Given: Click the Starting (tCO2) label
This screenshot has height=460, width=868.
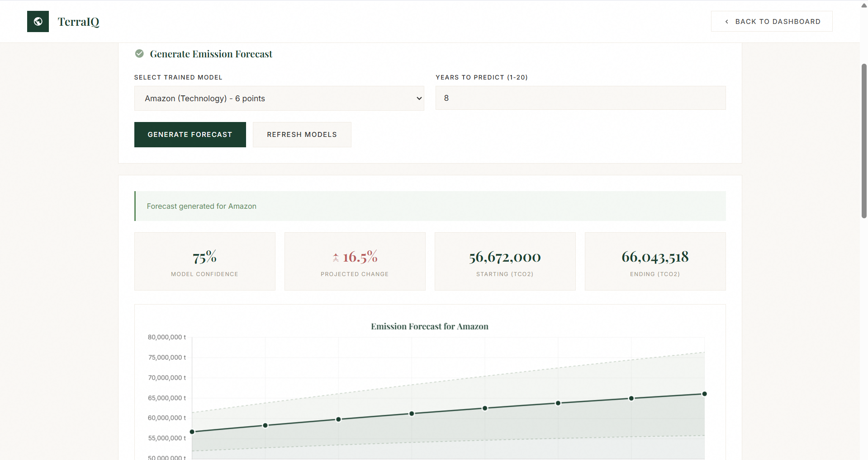Looking at the screenshot, I should [505, 274].
